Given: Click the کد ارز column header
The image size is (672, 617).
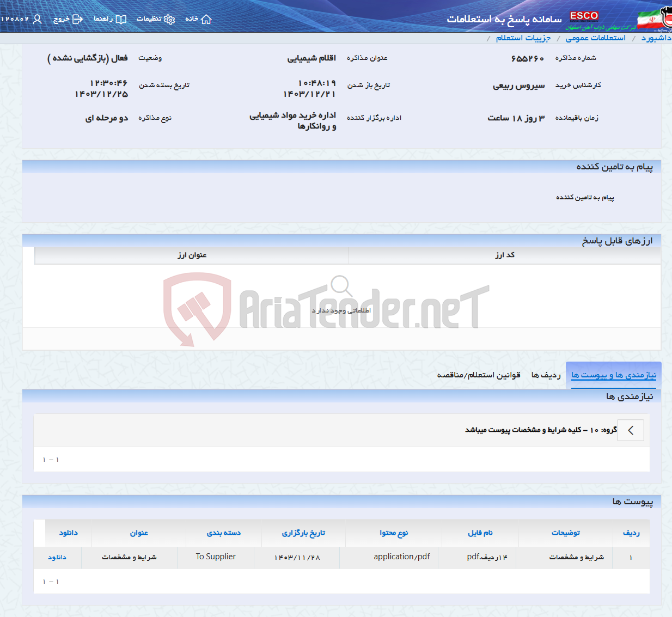Looking at the screenshot, I should (505, 255).
